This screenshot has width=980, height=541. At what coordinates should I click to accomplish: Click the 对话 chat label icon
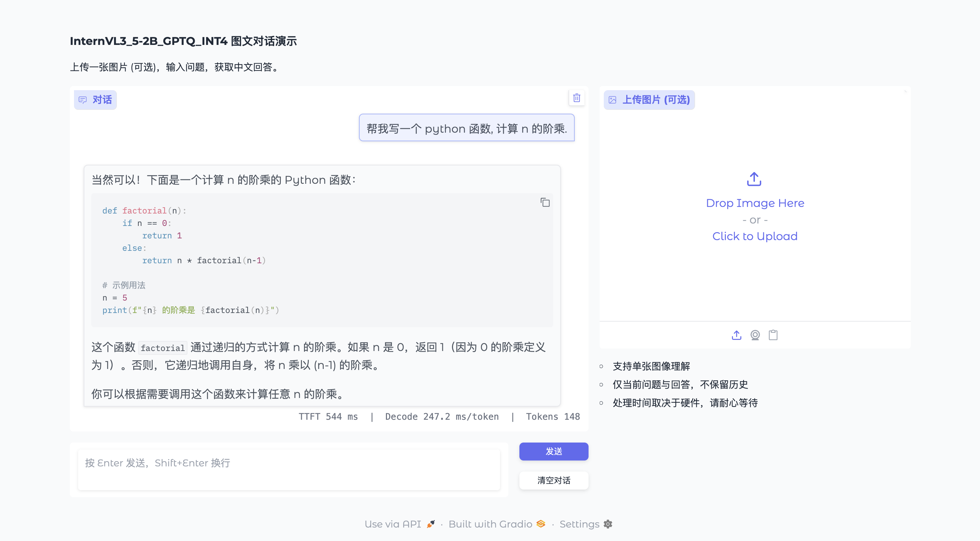(x=83, y=100)
